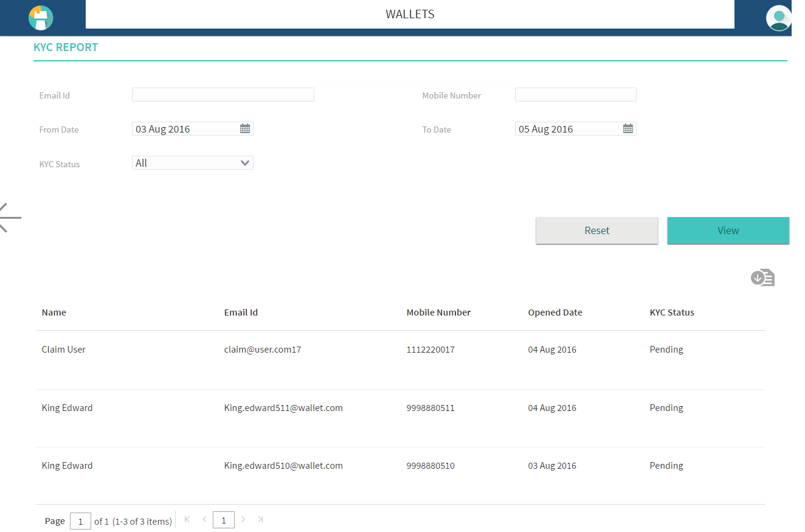The width and height of the screenshot is (805, 532).
Task: Click Pending status for King.edward510 row
Action: 666,466
